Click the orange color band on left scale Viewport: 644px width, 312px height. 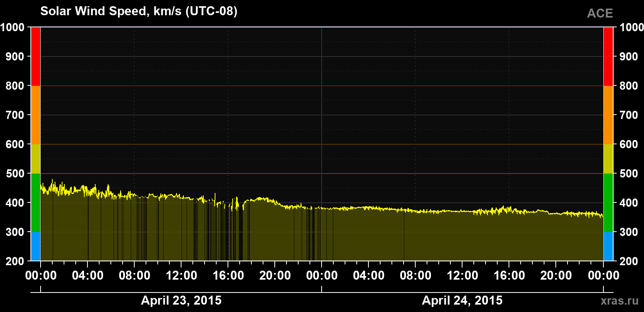[36, 115]
